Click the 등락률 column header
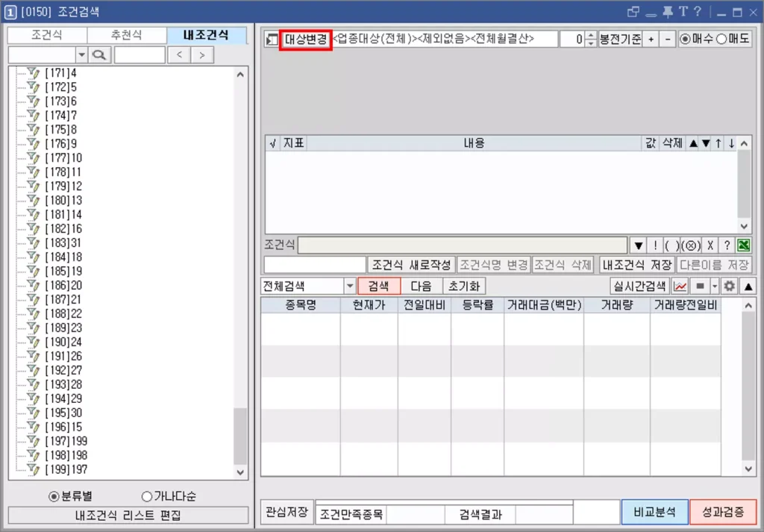764x532 pixels. (x=477, y=305)
